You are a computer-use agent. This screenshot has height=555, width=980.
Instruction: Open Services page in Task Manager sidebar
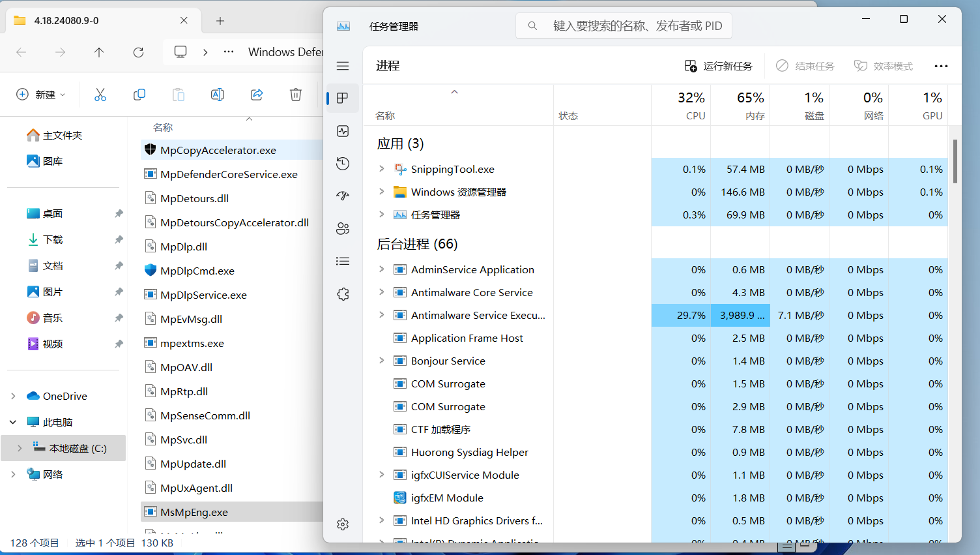pos(343,294)
